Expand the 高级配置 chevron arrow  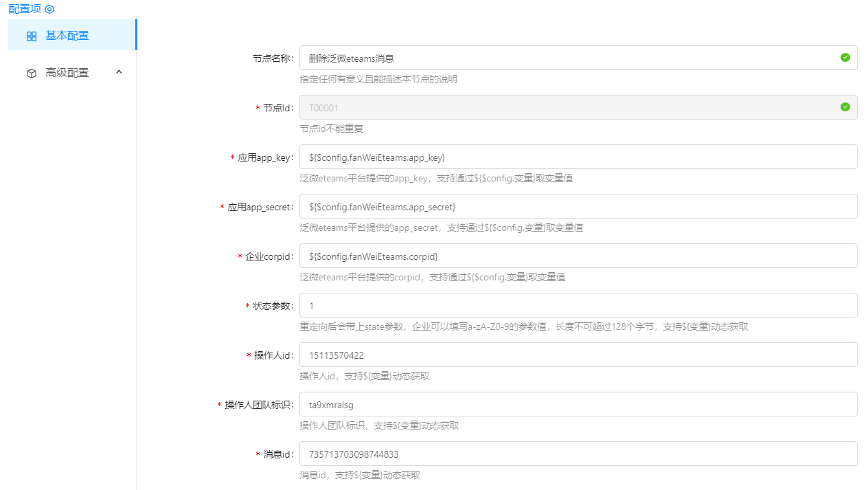[119, 72]
